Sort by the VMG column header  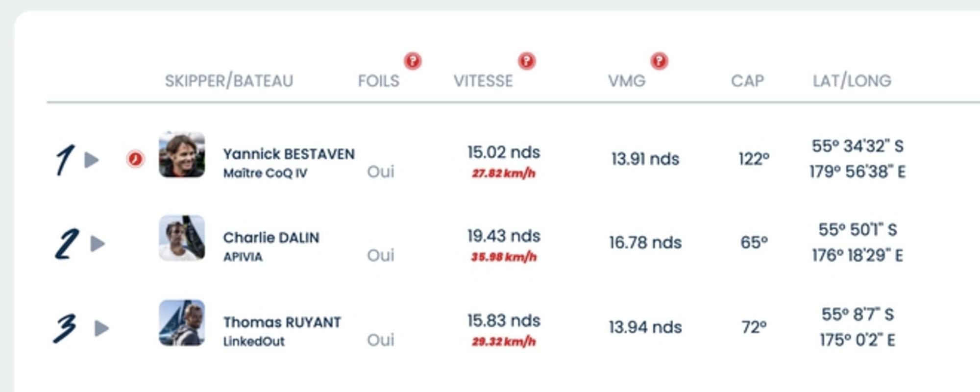(x=627, y=81)
